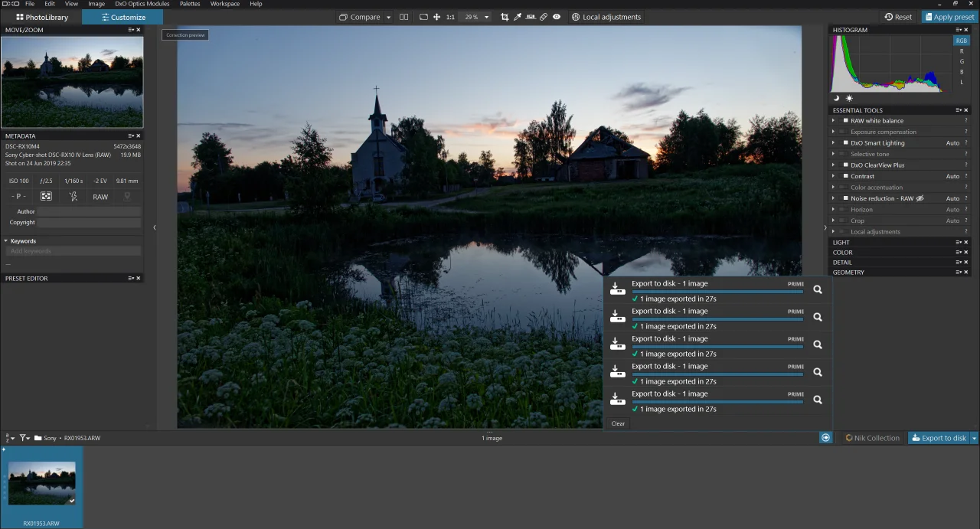This screenshot has width=980, height=529.
Task: Open the zoom percentage dropdown
Action: 486,17
